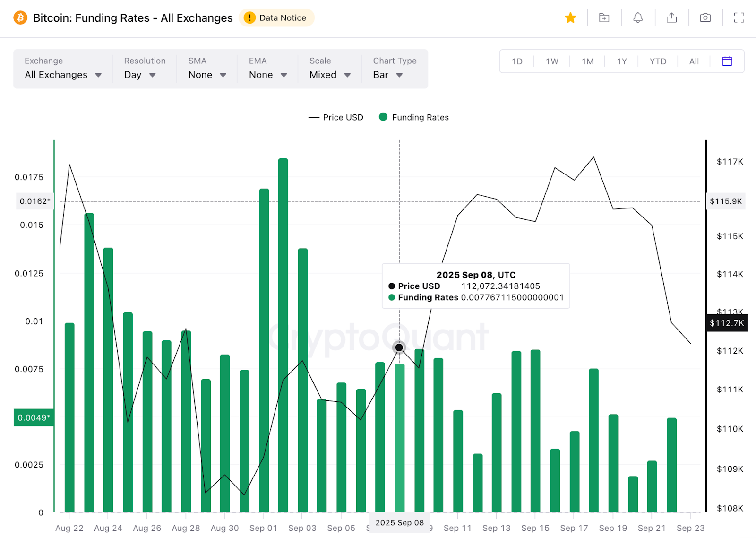Take a chart snapshot with camera icon
Screen dimensions: 756x538
(705, 18)
